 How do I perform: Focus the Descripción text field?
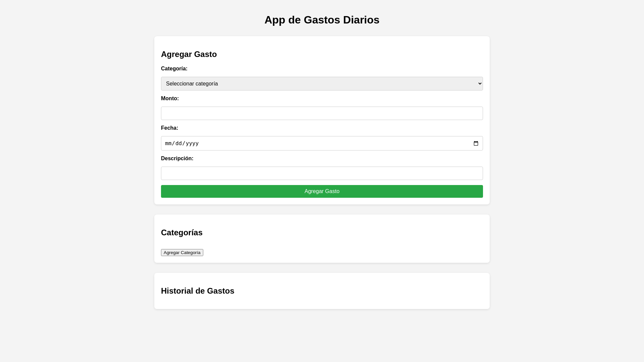click(322, 173)
